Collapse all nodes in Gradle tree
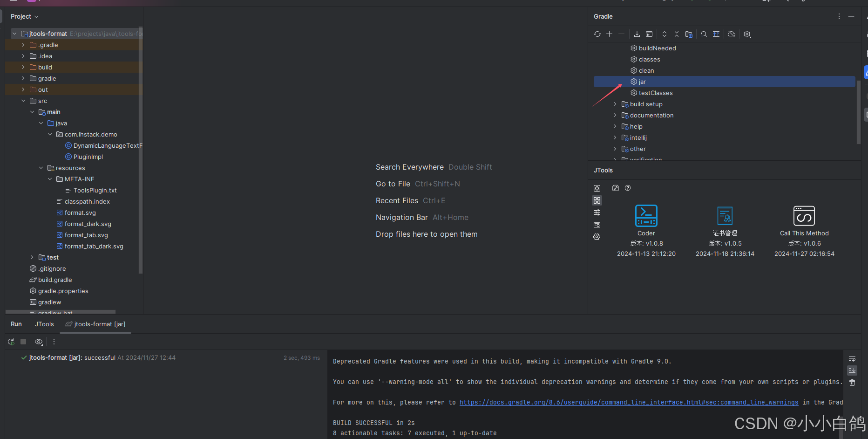This screenshot has width=868, height=439. click(x=677, y=34)
